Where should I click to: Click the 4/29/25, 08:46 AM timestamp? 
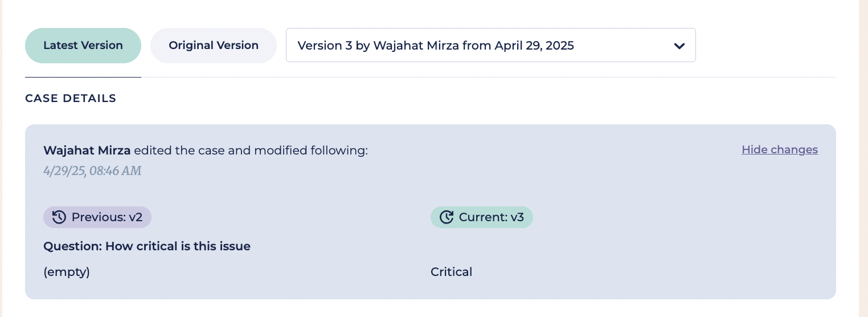92,170
